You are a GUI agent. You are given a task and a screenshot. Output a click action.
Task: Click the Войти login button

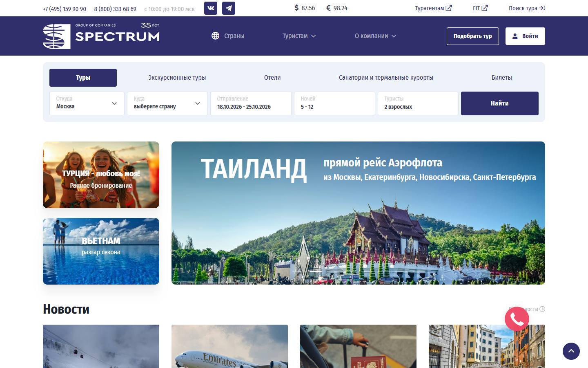pos(525,36)
